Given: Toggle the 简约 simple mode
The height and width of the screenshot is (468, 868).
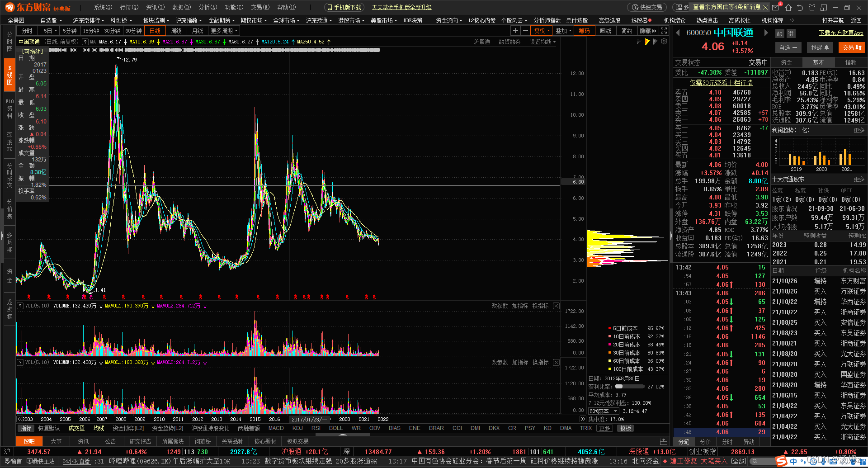Looking at the screenshot, I should coord(627,31).
